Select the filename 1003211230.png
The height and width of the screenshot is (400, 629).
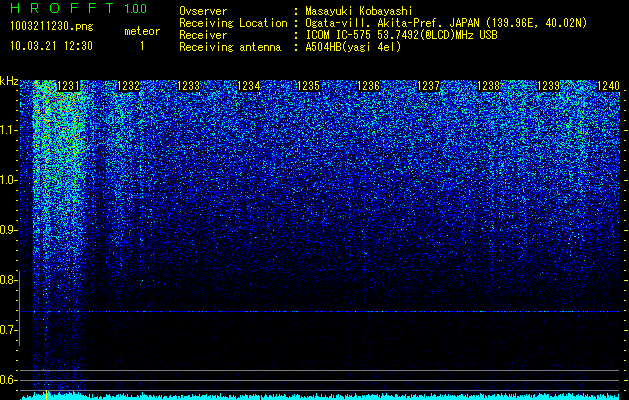[52, 26]
